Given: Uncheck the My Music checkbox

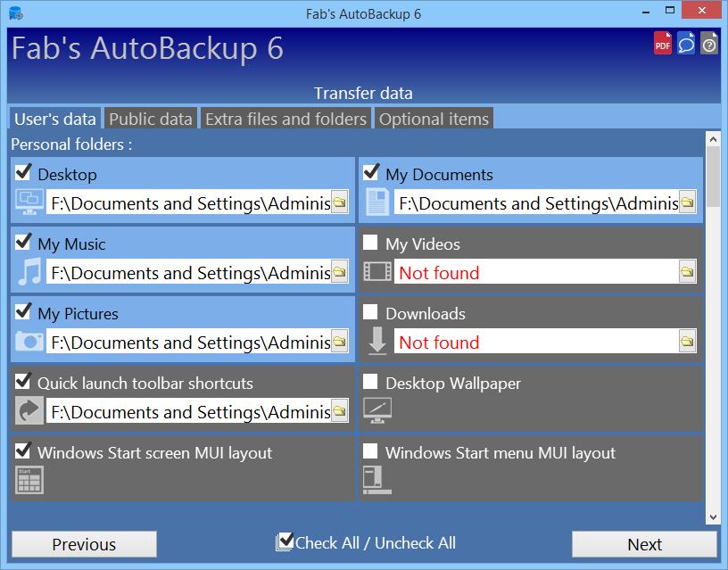Looking at the screenshot, I should pyautogui.click(x=23, y=242).
